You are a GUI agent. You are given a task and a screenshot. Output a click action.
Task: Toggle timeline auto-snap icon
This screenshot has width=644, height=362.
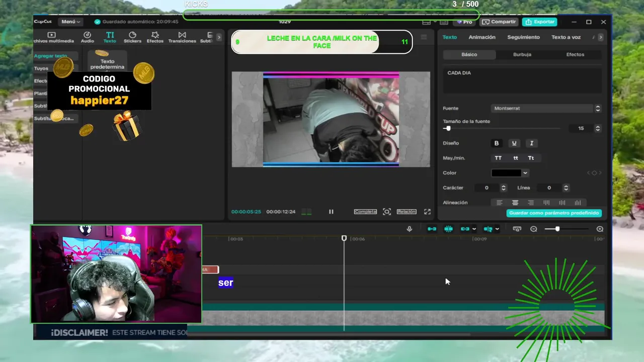coord(448,229)
